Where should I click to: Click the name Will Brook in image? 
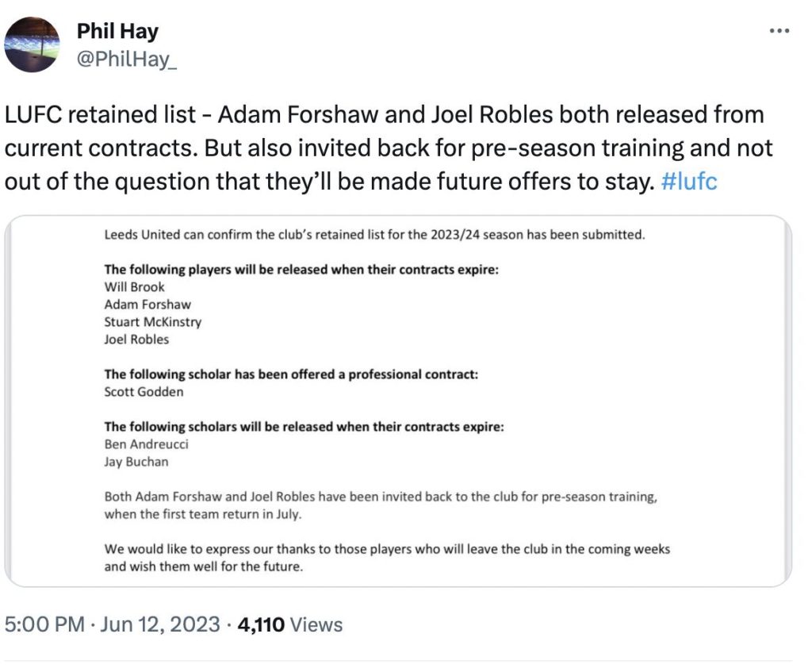(x=134, y=287)
